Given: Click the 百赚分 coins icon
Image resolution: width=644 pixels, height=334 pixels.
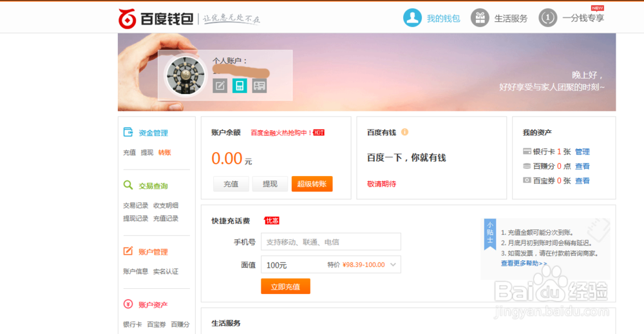Looking at the screenshot, I should [527, 166].
